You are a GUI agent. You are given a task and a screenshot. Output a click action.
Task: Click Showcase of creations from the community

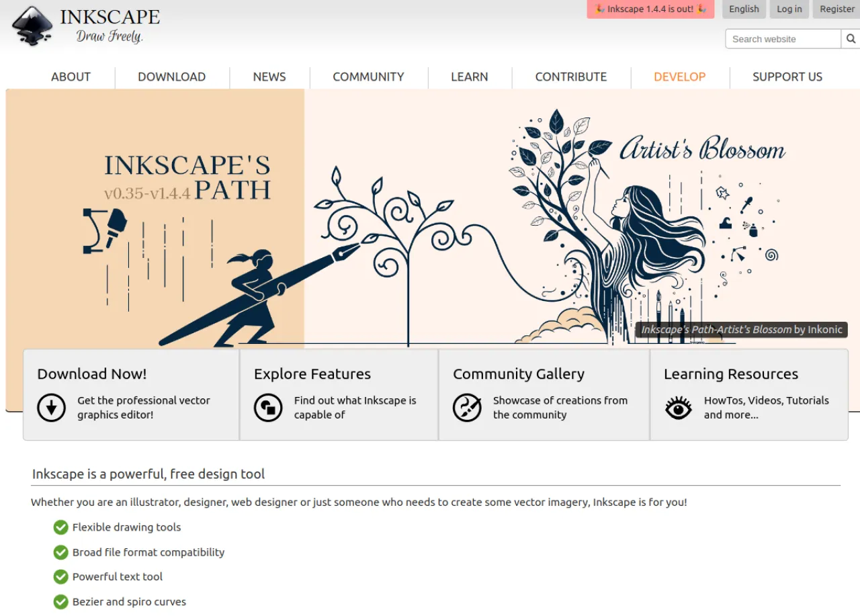click(x=560, y=408)
